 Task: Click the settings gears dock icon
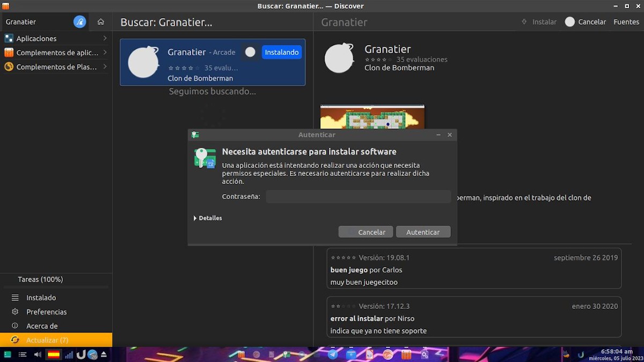[x=425, y=354]
